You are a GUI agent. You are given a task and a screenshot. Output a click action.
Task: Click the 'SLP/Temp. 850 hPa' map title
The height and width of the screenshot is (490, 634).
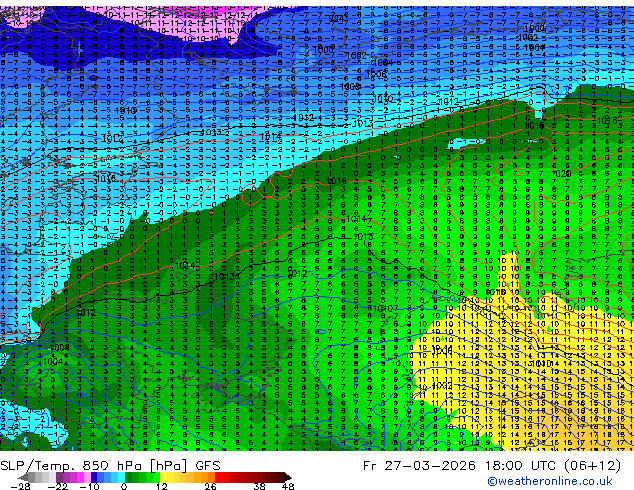pos(71,466)
